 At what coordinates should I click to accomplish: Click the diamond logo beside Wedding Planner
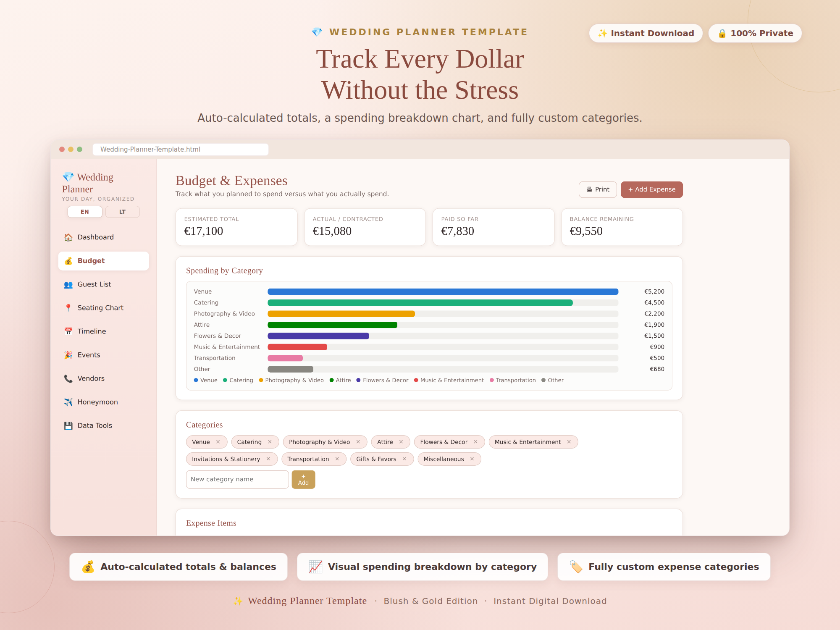(68, 177)
